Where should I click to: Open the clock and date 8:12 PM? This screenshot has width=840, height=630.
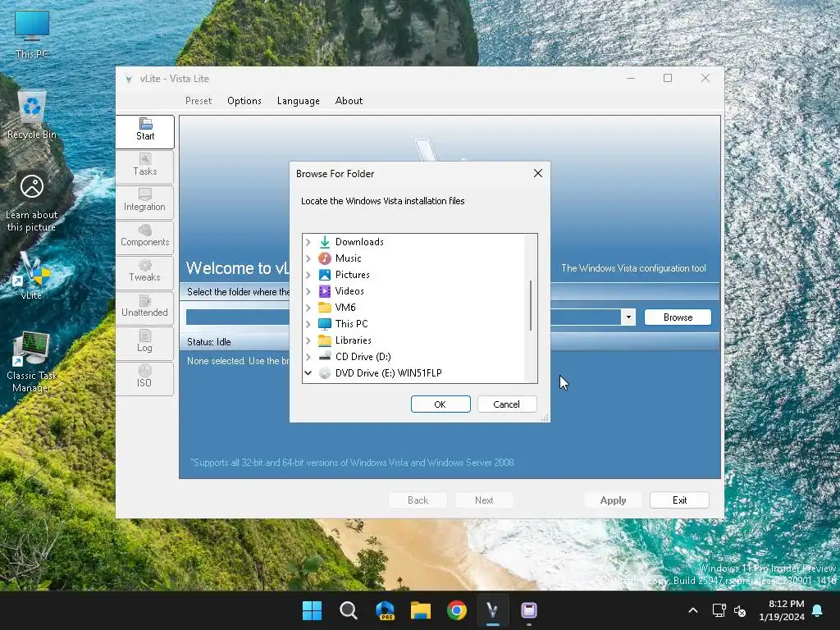pyautogui.click(x=782, y=610)
